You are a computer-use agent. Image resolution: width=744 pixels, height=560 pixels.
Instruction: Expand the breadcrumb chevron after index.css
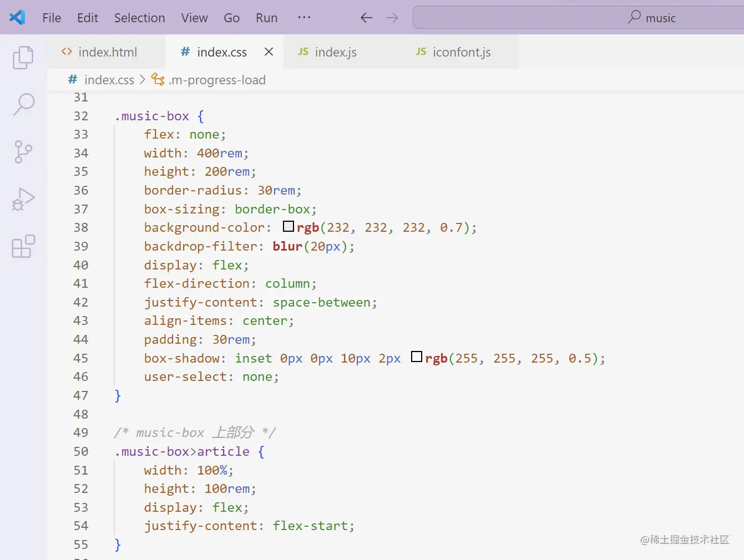click(143, 80)
